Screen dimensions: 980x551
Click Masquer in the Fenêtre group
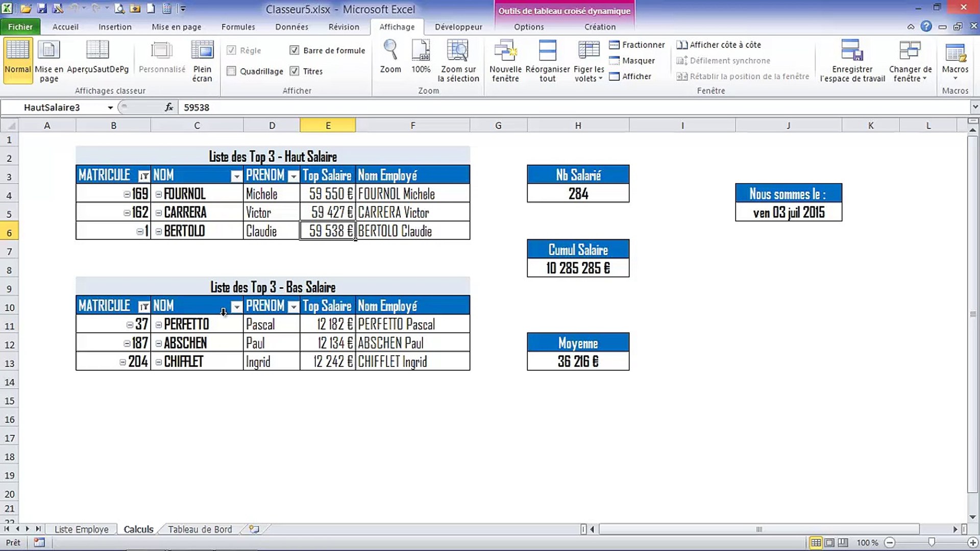[633, 60]
